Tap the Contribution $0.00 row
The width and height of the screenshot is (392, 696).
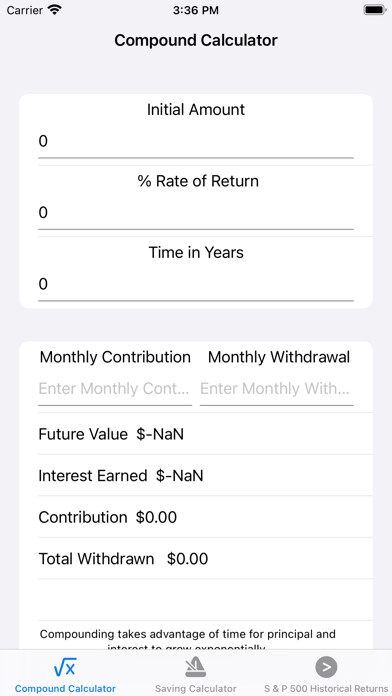click(205, 517)
